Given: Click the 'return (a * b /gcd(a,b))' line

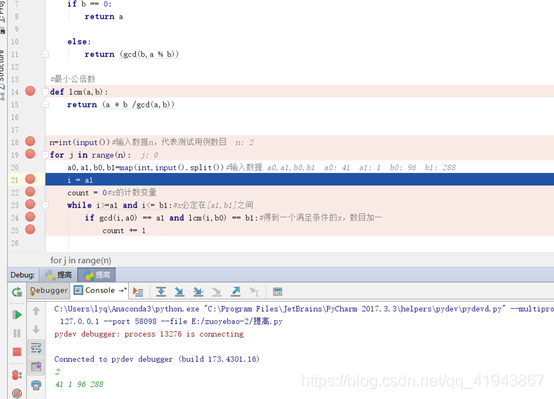Looking at the screenshot, I should click(x=121, y=105).
